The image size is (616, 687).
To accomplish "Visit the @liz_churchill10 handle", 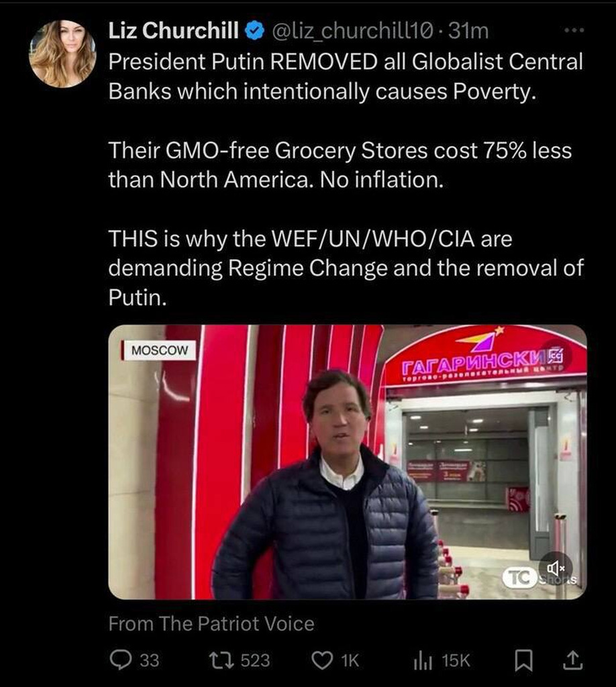I will pos(353,31).
